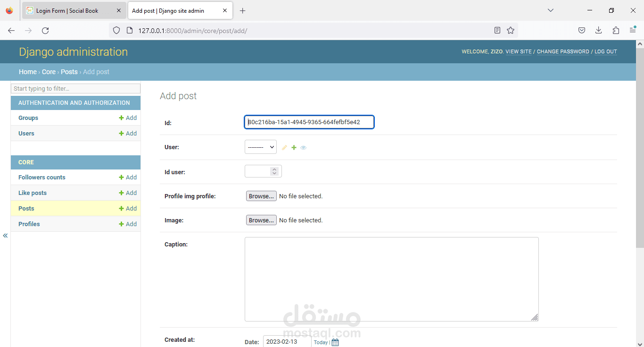The height and width of the screenshot is (347, 644).
Task: Click the sidebar filter search box
Action: click(75, 89)
